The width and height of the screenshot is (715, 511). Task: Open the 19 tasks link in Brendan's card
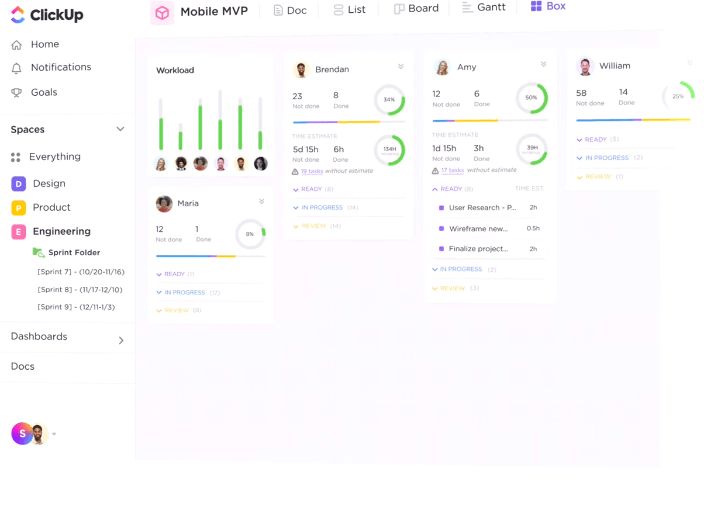[x=312, y=172]
